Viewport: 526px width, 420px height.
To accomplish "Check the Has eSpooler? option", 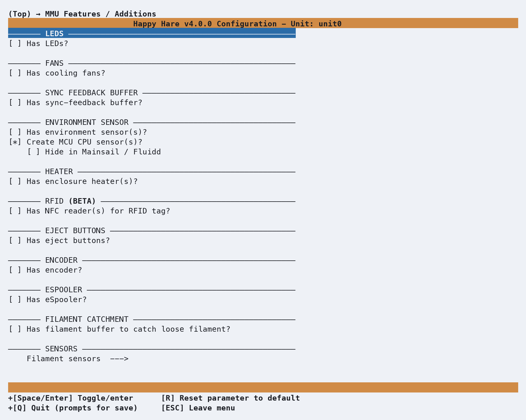I will click(x=15, y=300).
